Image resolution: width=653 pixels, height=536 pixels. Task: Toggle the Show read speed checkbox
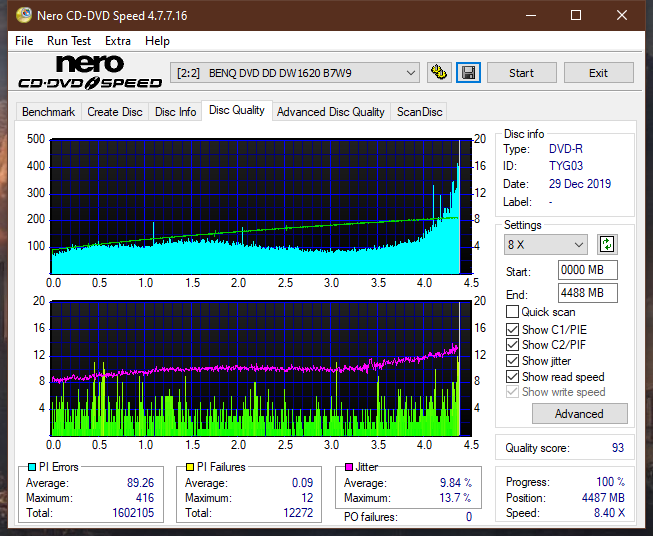pyautogui.click(x=512, y=376)
